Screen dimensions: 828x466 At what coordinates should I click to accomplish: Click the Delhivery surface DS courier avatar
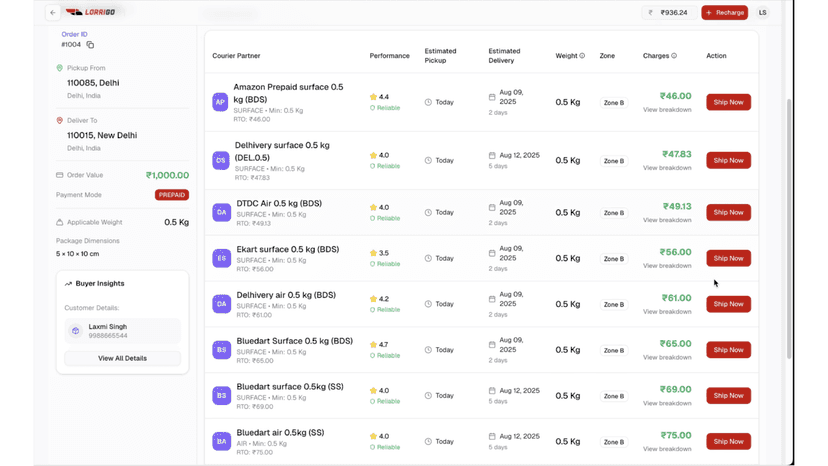221,160
